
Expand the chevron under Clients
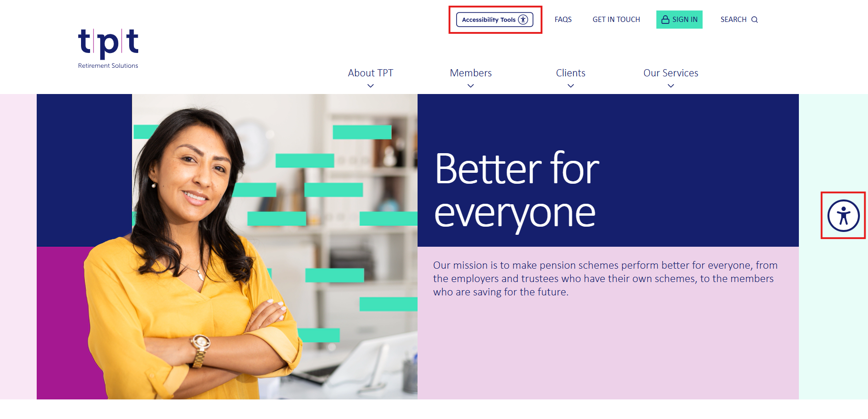(x=571, y=86)
